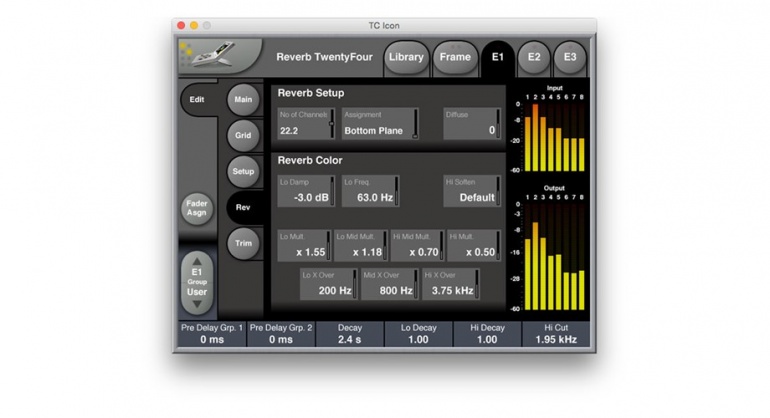Viewport: 770px width, 418px height.
Task: Click the Hi Decay 1.00 fader cell
Action: [487, 334]
